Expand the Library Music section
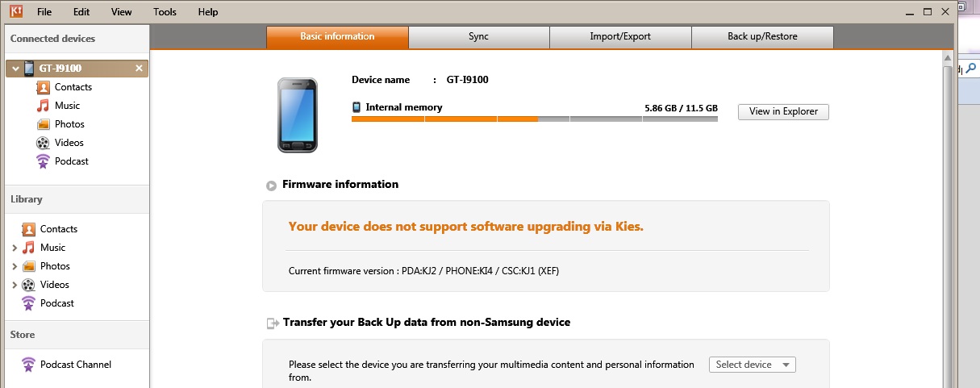This screenshot has height=388, width=980. pyautogui.click(x=15, y=248)
